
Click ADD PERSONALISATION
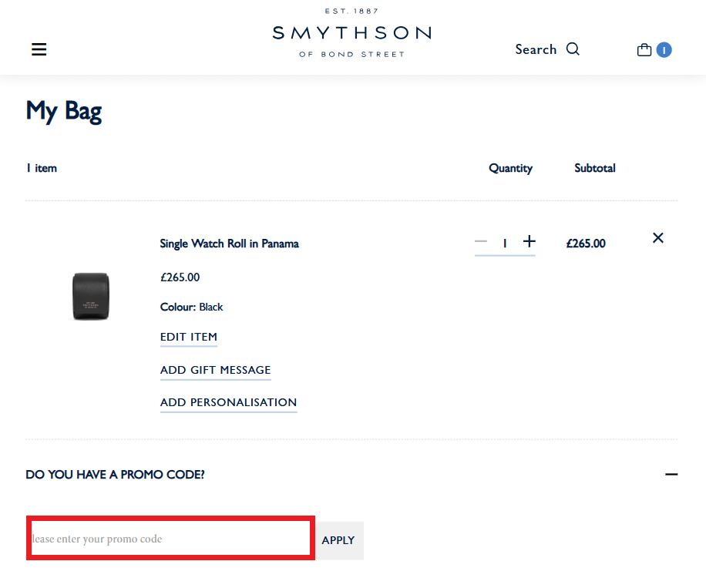(x=228, y=402)
